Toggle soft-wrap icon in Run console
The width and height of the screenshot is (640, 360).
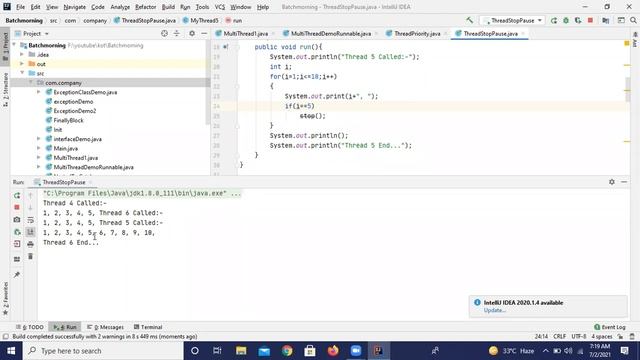coord(30,220)
